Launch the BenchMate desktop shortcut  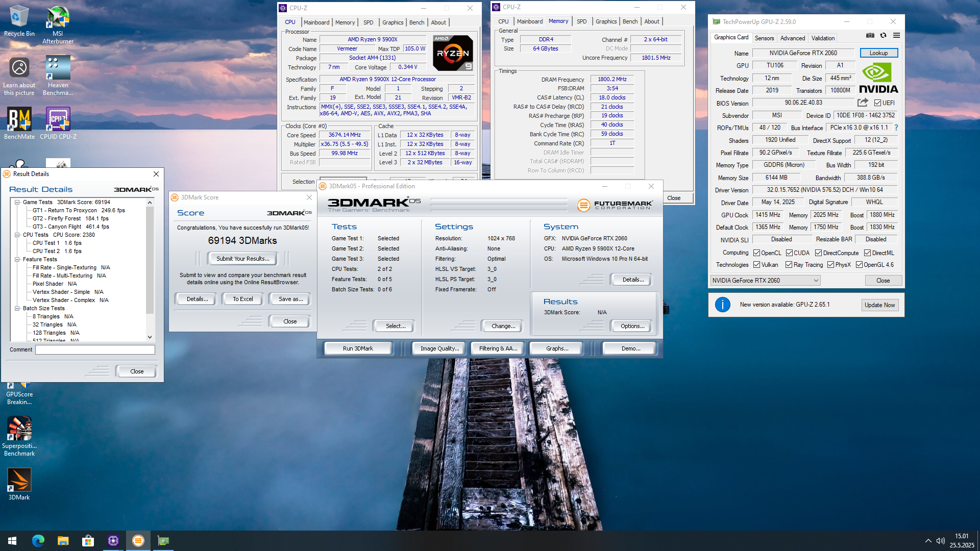(19, 123)
